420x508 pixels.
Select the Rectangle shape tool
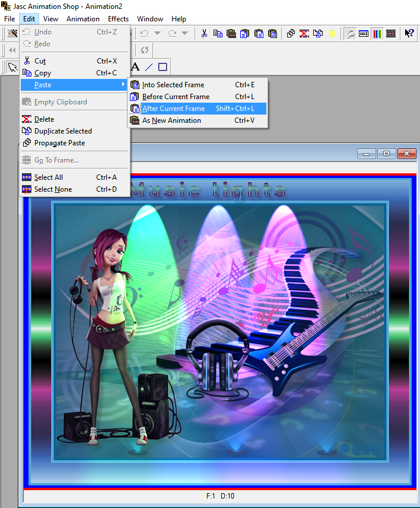(x=163, y=67)
